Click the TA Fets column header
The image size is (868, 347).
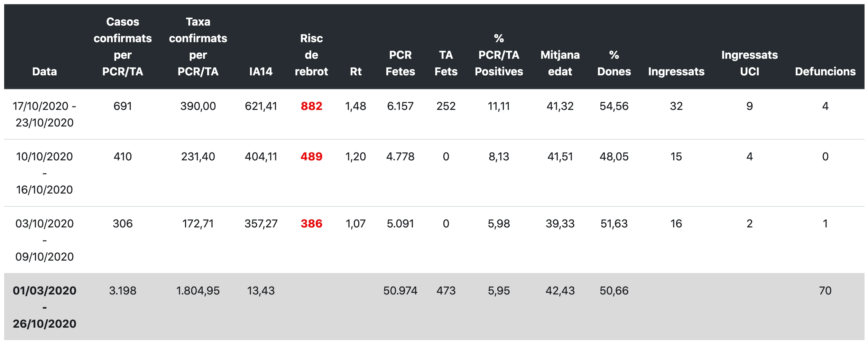446,63
